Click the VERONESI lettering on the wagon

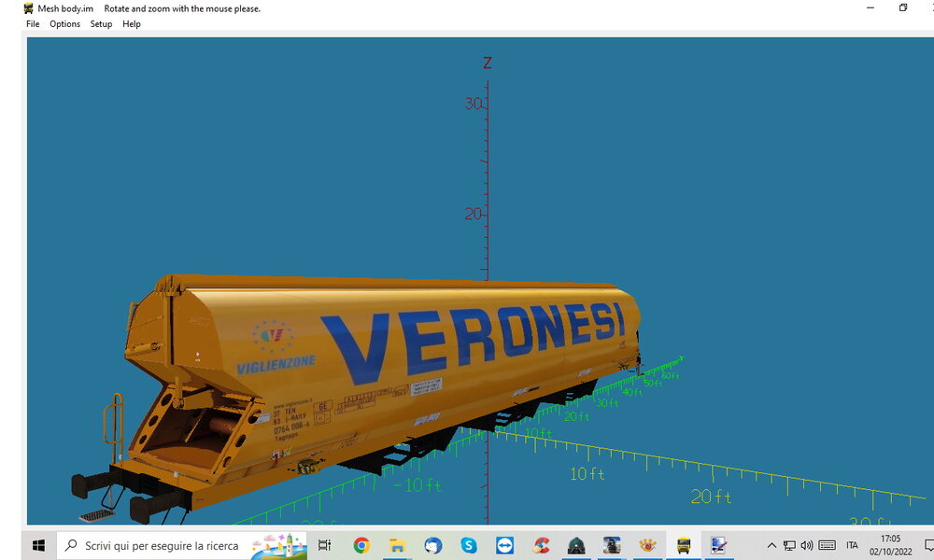(x=473, y=343)
